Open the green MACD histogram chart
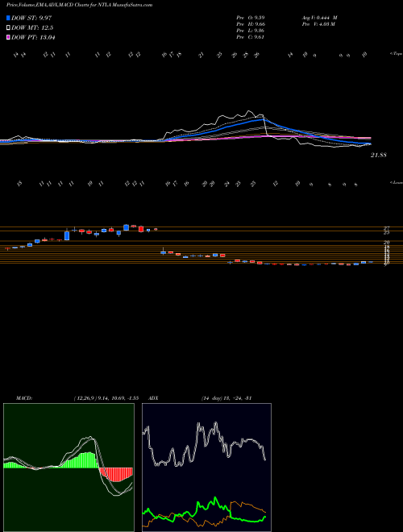 pyautogui.click(x=69, y=468)
